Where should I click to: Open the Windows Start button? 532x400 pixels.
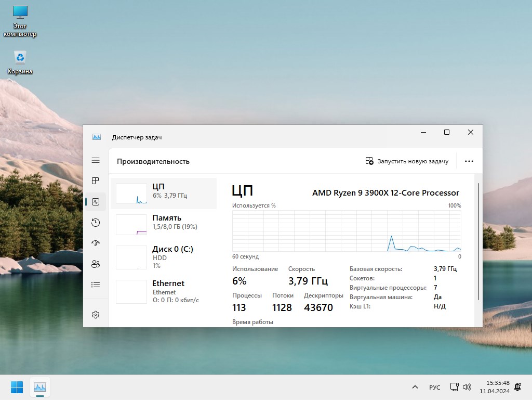(x=17, y=387)
